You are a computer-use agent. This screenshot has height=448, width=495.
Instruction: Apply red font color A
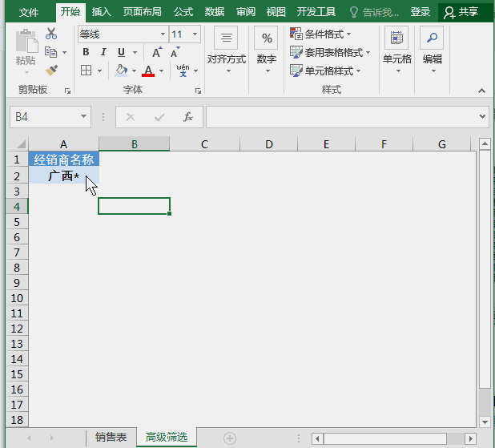tap(148, 71)
